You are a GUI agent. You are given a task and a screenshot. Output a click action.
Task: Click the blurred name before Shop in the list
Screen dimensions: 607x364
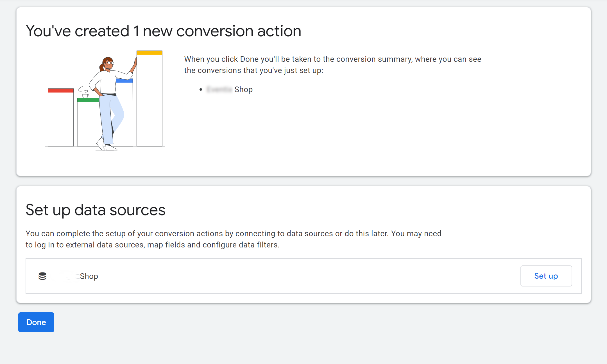[219, 89]
